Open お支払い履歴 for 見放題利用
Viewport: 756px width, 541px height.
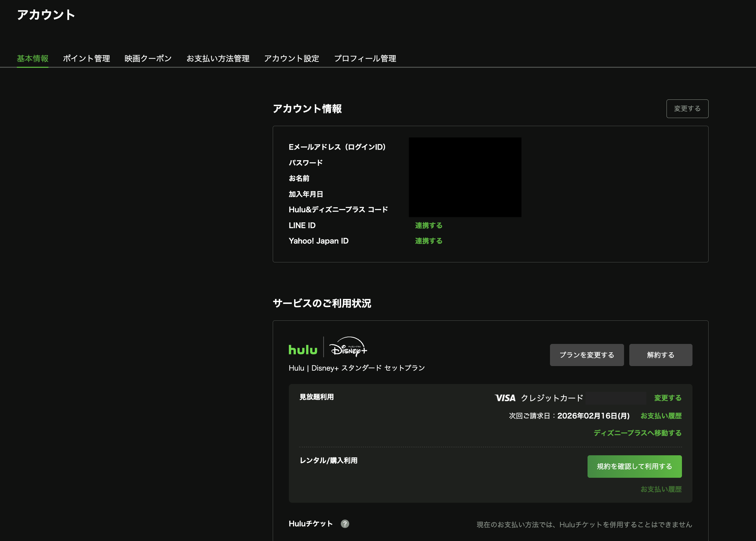(661, 416)
